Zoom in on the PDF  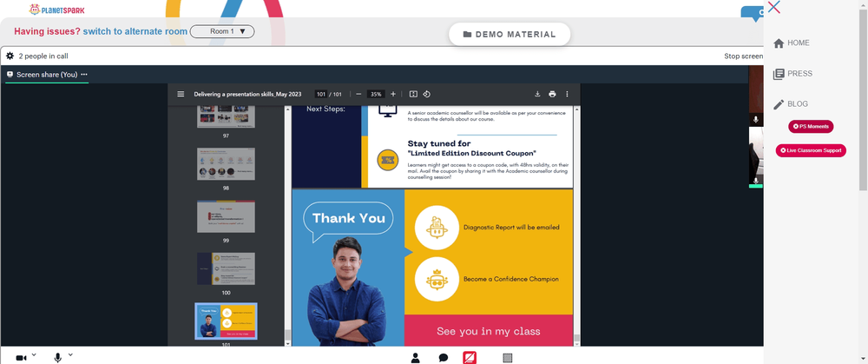[x=393, y=94]
